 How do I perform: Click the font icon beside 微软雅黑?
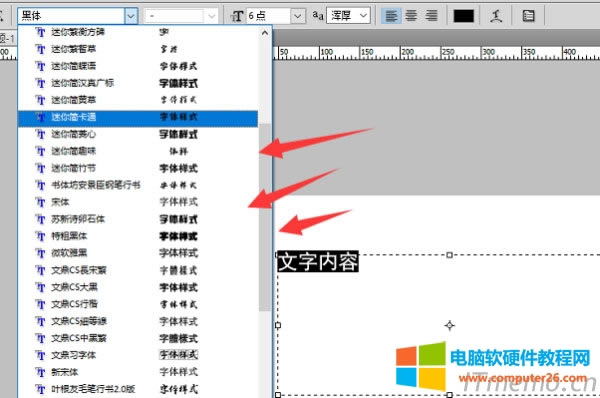click(x=40, y=253)
